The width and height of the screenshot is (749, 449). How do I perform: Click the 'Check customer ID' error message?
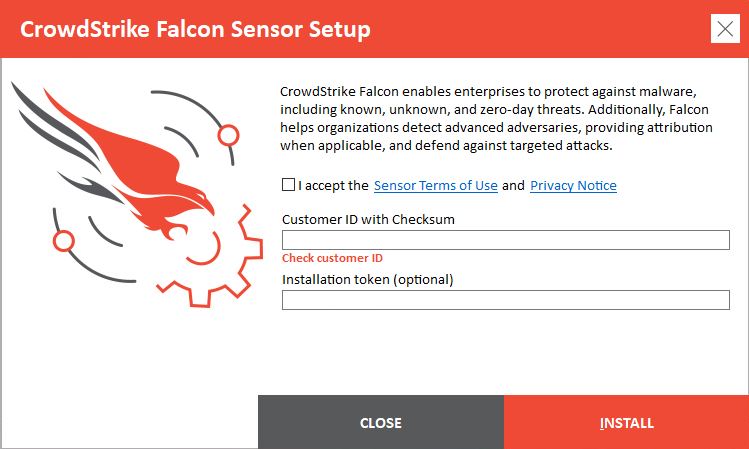[x=332, y=258]
